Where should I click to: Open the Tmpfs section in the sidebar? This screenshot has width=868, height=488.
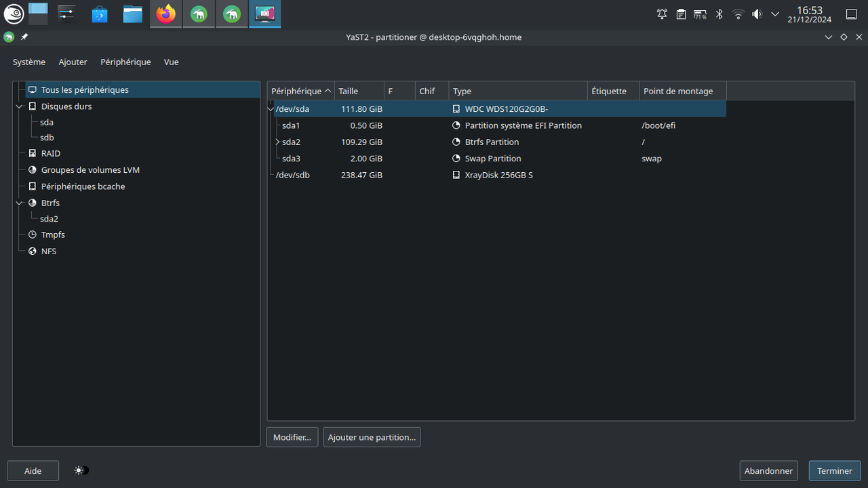pyautogui.click(x=53, y=235)
